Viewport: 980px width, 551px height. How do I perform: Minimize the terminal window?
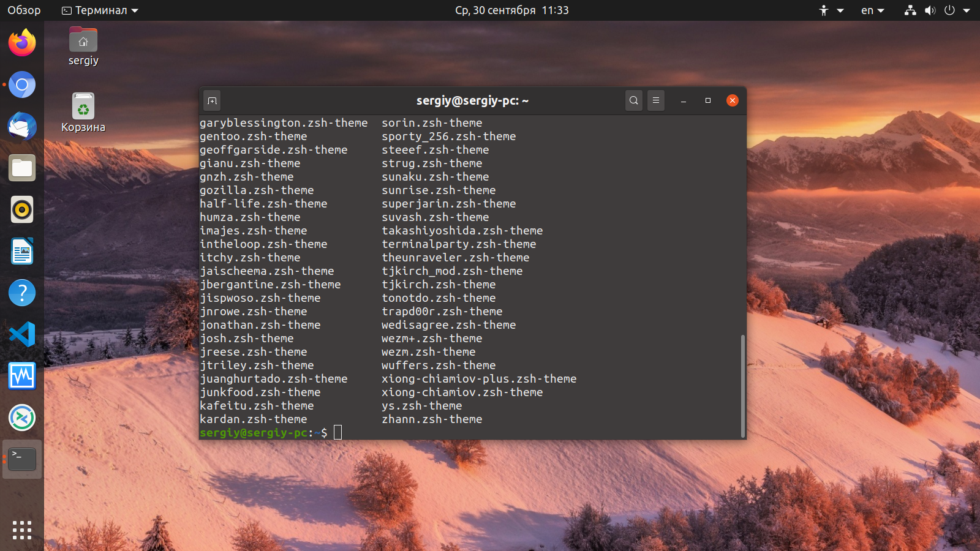pyautogui.click(x=684, y=100)
